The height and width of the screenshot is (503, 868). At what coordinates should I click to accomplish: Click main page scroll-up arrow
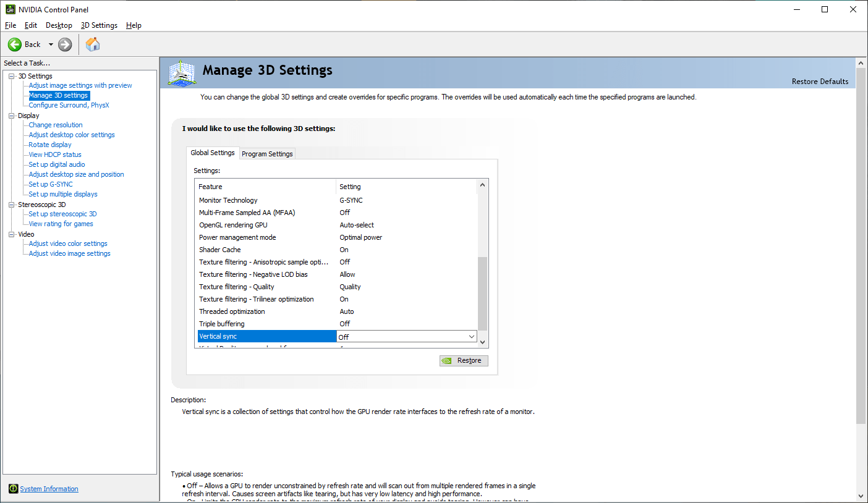[860, 62]
